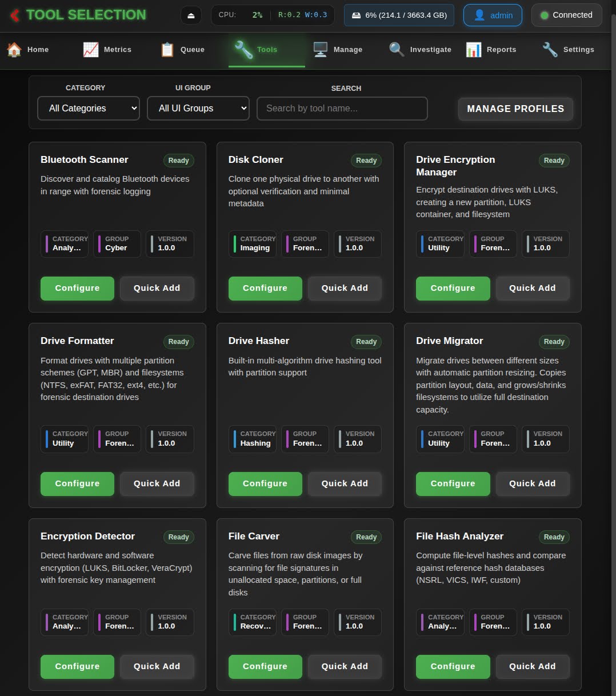
Task: Configure the Disk Cloner tool
Action: click(265, 288)
